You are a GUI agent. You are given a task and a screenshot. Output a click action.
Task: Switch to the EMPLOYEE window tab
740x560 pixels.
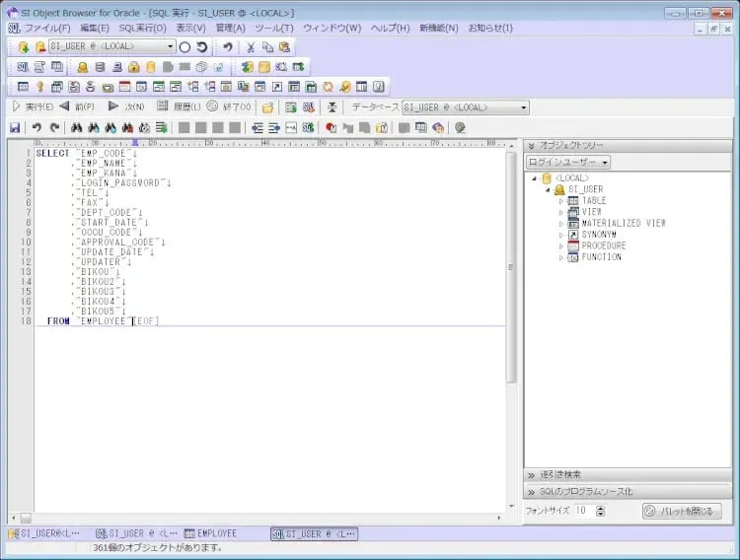pos(210,533)
